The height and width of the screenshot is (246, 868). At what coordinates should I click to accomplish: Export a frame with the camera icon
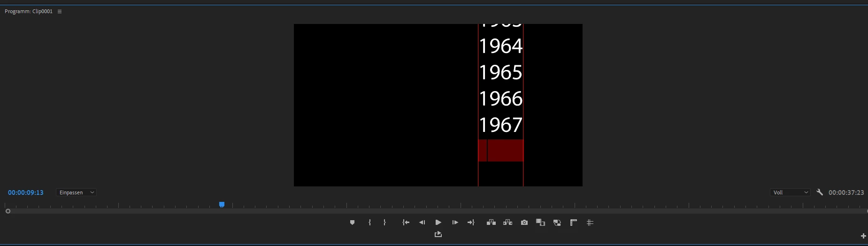pyautogui.click(x=524, y=223)
